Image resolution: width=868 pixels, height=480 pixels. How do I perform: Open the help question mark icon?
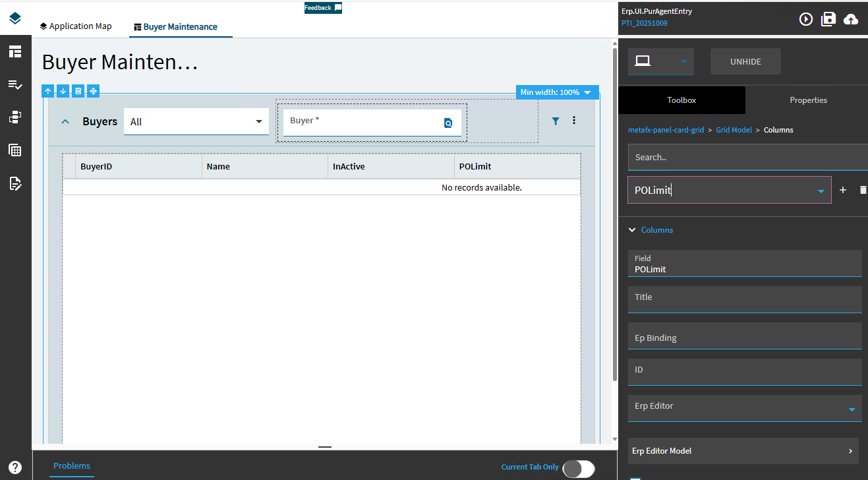(x=15, y=467)
